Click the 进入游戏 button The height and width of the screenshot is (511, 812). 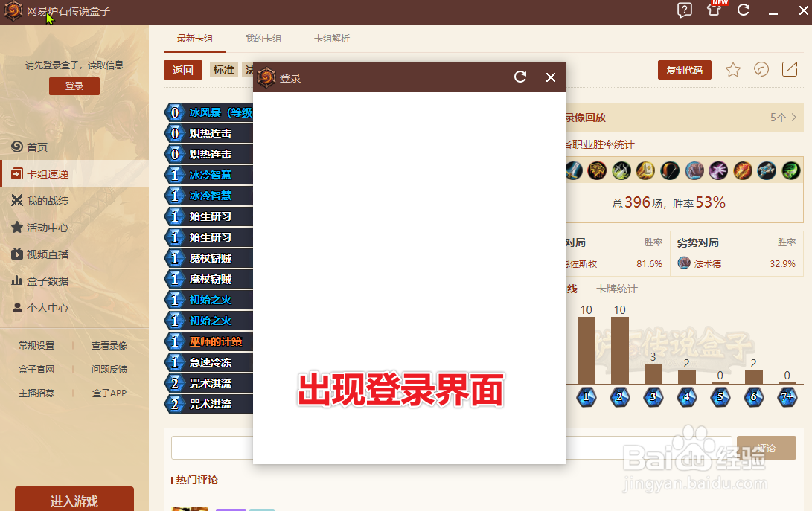pyautogui.click(x=74, y=500)
